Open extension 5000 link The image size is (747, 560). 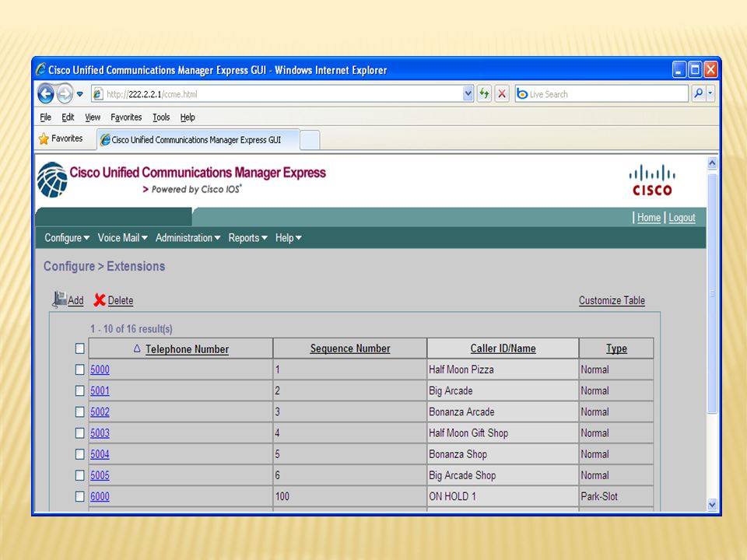(100, 369)
